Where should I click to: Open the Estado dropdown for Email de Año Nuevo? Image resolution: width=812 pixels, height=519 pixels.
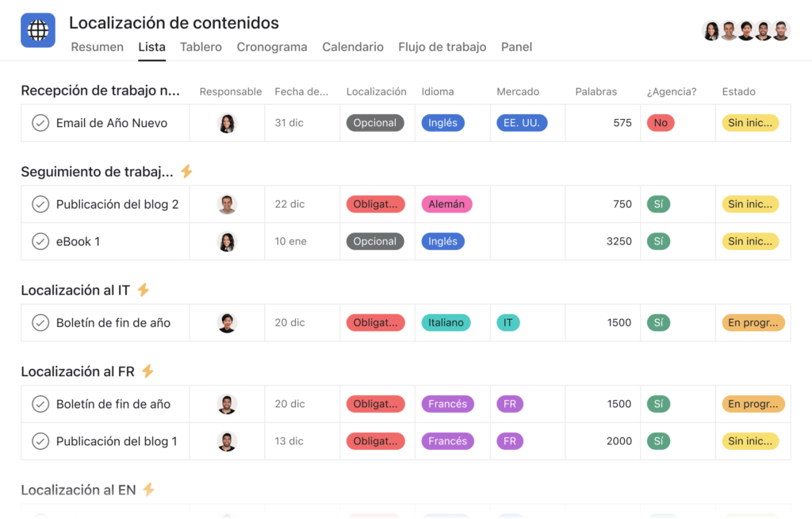750,123
